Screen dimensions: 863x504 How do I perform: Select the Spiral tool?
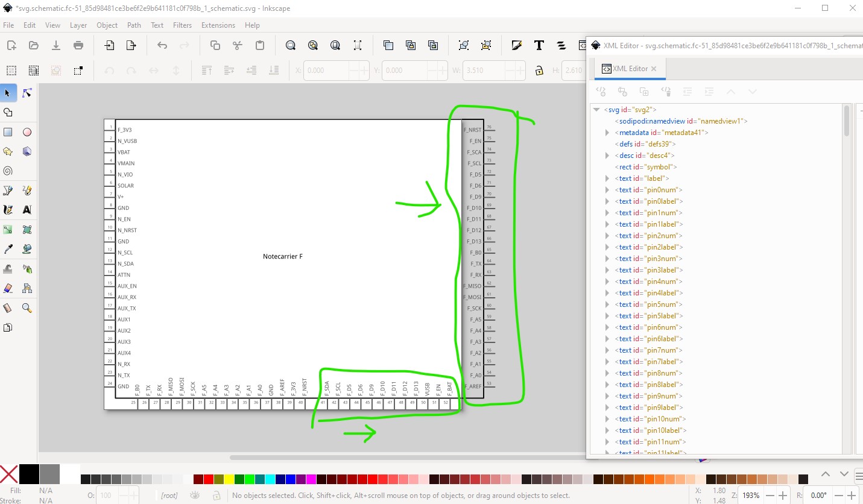coord(8,171)
